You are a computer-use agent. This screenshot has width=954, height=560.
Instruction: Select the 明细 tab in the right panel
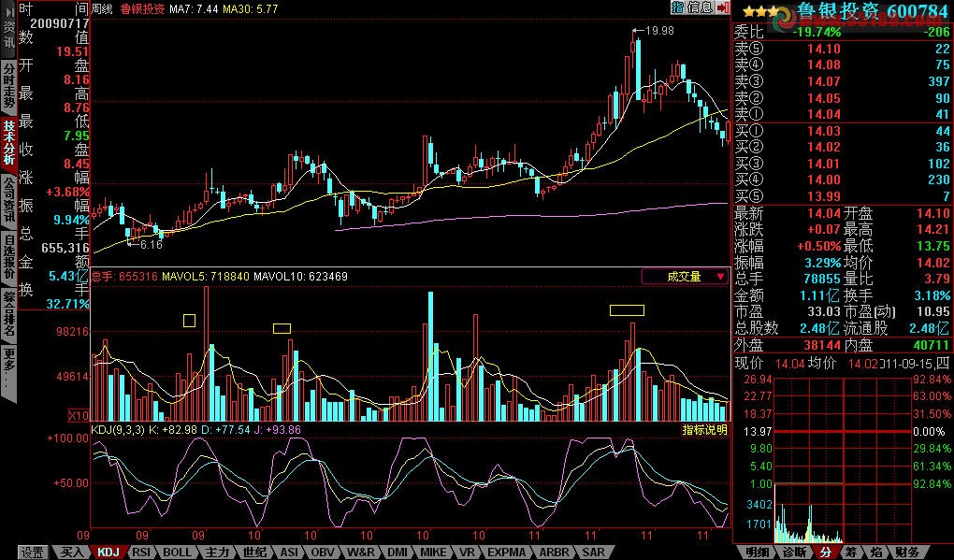pyautogui.click(x=758, y=553)
